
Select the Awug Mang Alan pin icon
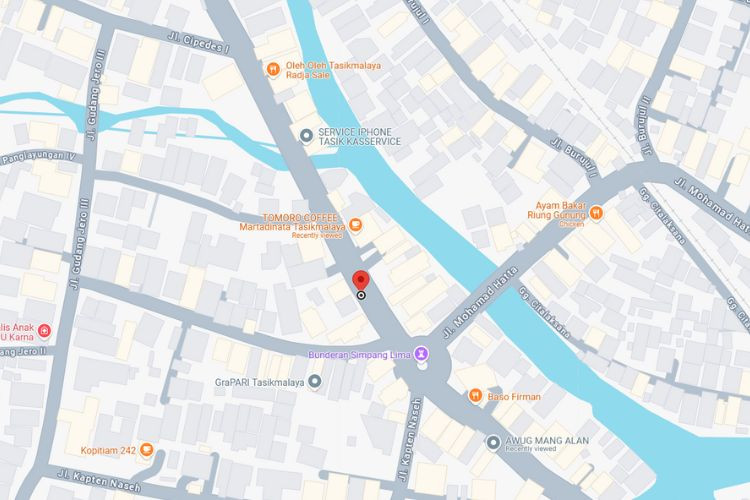[493, 443]
